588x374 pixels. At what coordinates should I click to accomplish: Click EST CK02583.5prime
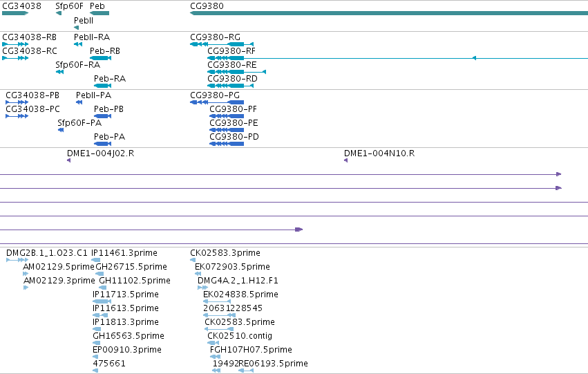(x=240, y=322)
